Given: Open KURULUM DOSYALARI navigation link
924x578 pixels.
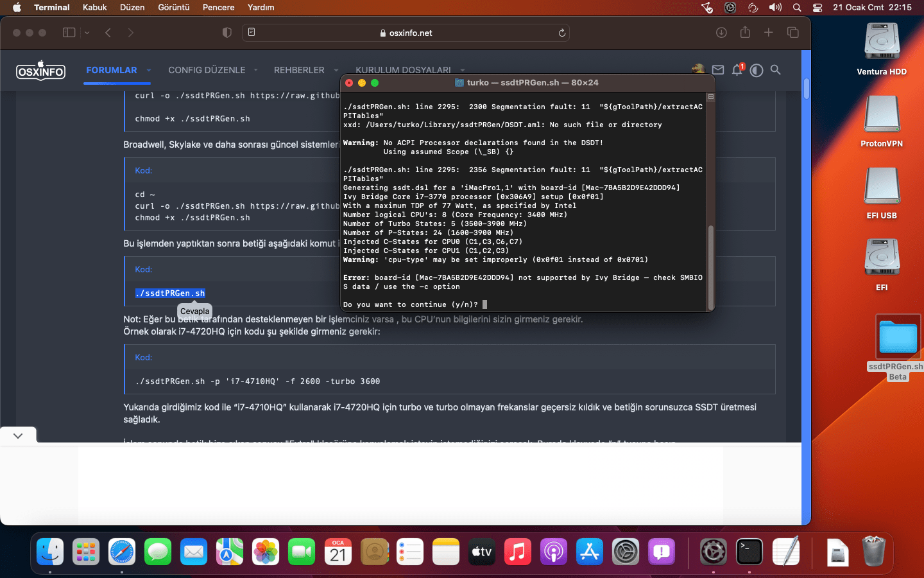Looking at the screenshot, I should (403, 70).
